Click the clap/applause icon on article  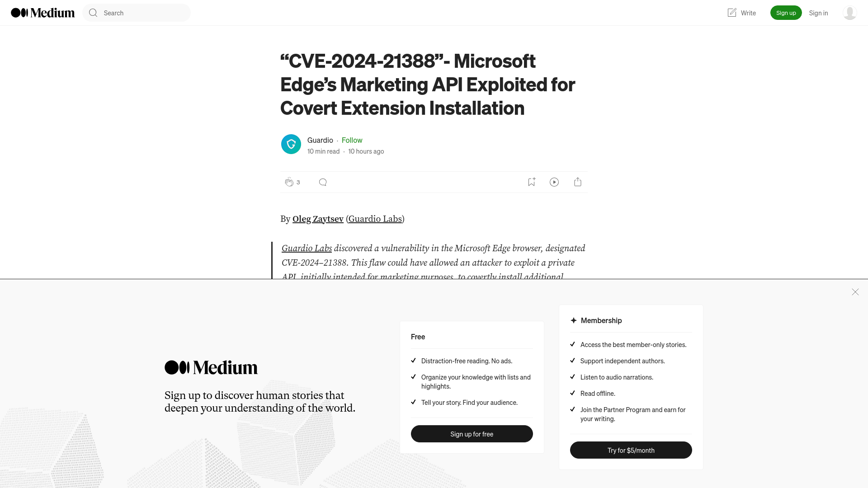[x=289, y=182]
